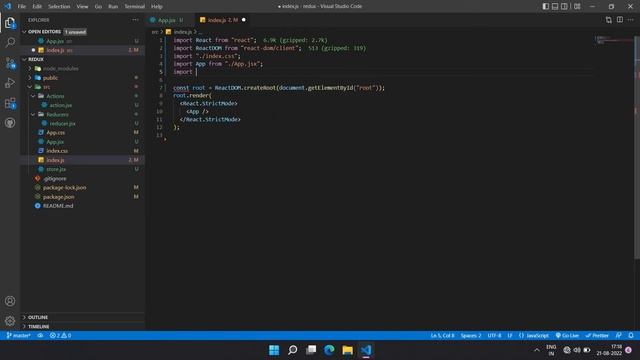
Task: Open reducer.jsx in the explorer tree
Action: (82, 123)
